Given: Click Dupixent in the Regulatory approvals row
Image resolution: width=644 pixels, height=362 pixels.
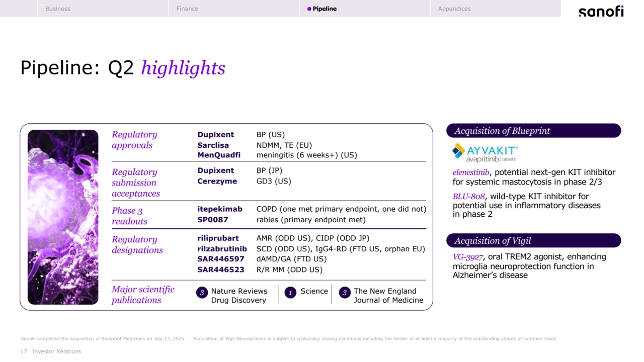Looking at the screenshot, I should click(215, 135).
